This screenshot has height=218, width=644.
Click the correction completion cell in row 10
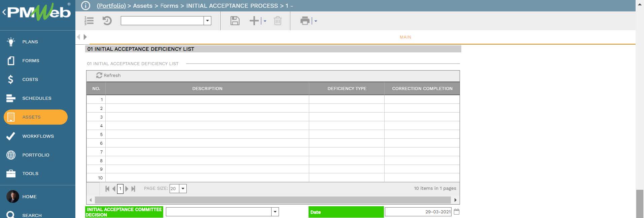(x=422, y=178)
